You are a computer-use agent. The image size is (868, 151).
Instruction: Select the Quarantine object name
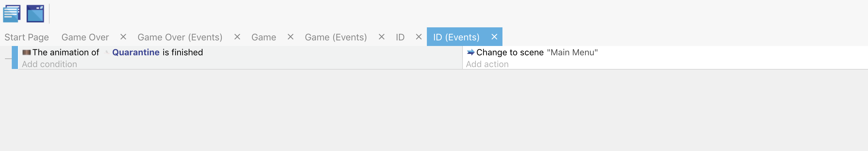tap(136, 53)
